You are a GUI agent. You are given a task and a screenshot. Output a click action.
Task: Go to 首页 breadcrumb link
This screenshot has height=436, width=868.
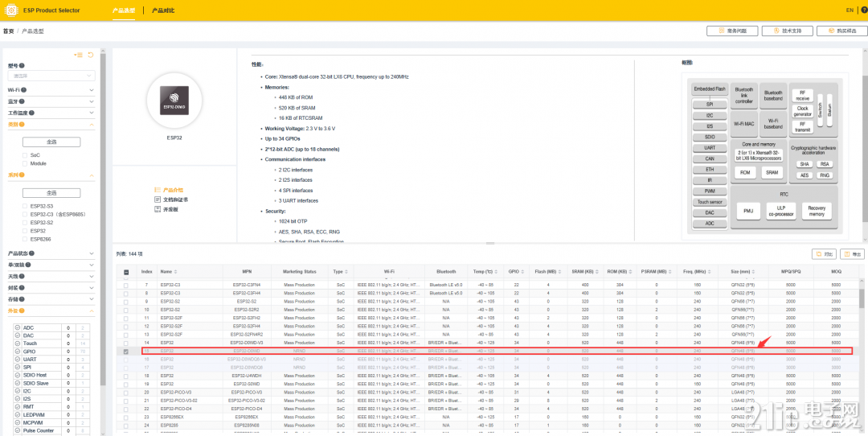tap(8, 31)
